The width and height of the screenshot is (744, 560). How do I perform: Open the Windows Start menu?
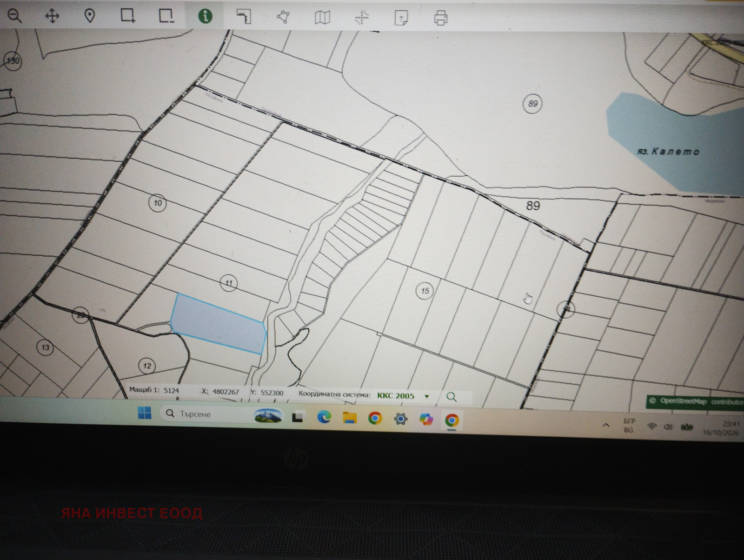[145, 413]
